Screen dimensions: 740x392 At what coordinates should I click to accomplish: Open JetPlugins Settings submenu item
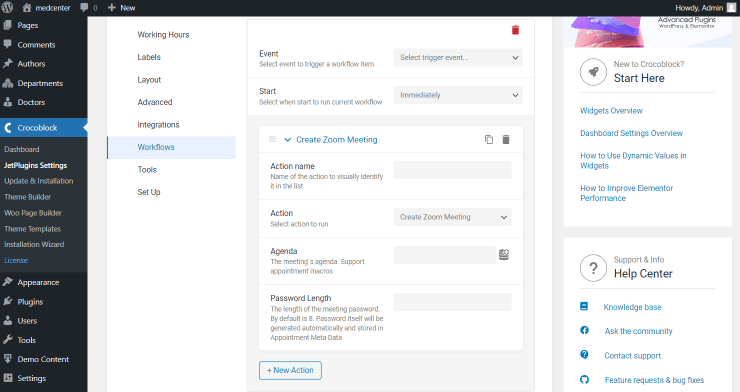(x=35, y=165)
